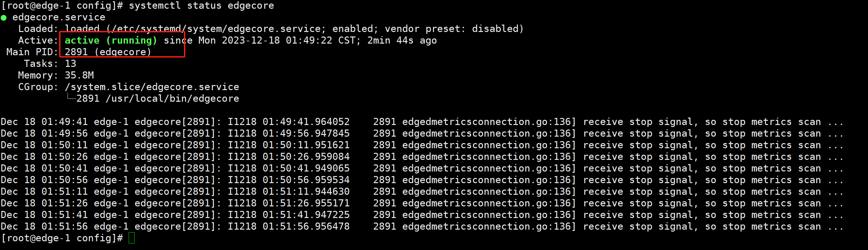Click the bottom "[root@edge-1 config]#" prompt
The image size is (868, 250).
[62, 238]
